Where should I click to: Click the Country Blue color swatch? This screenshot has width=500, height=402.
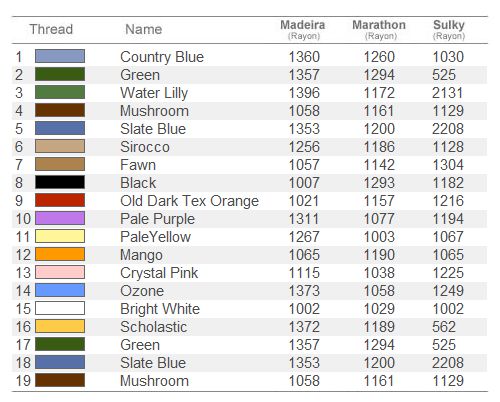pos(60,56)
